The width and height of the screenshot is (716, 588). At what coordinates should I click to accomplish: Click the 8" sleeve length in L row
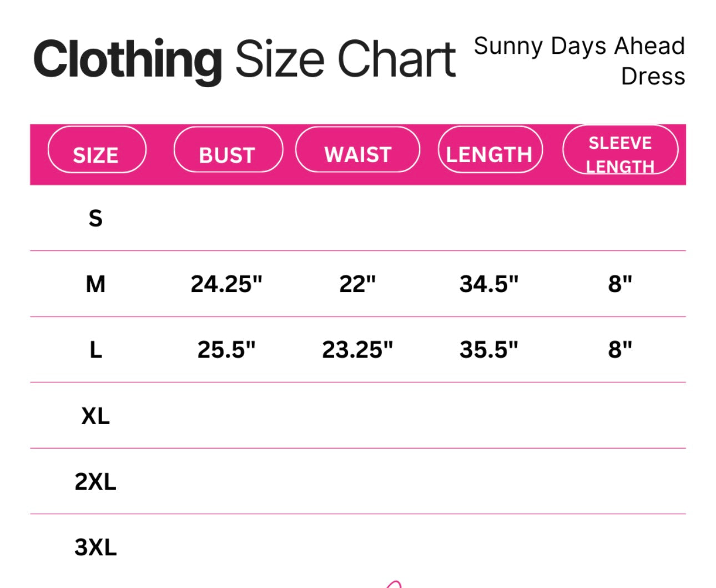(620, 350)
